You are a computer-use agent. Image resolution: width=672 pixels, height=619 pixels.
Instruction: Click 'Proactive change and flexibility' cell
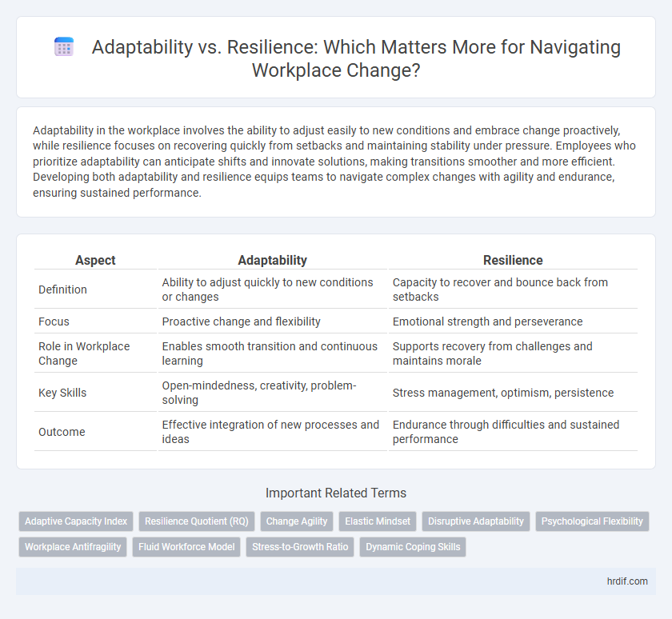pyautogui.click(x=273, y=321)
